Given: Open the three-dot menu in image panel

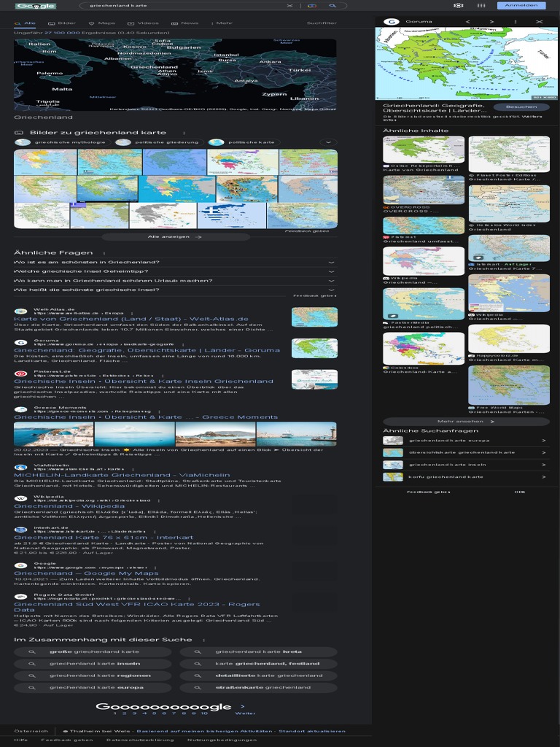Looking at the screenshot, I should 516,21.
